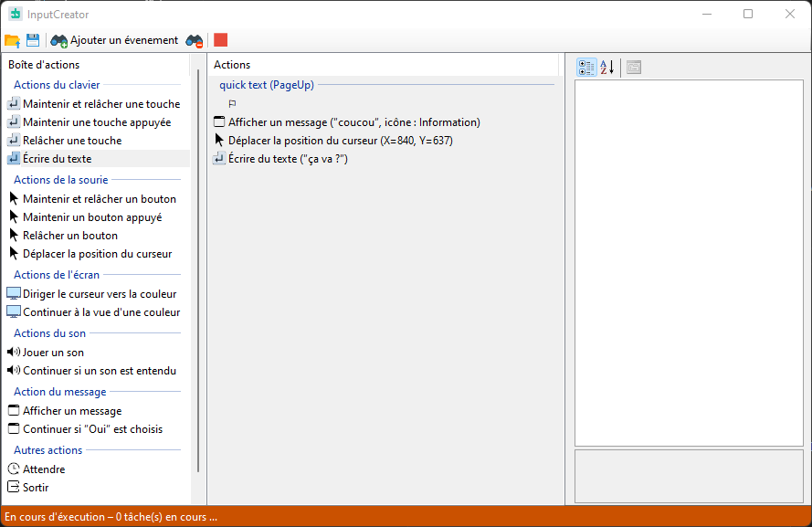Collapse the 'Actions du clavier' group header
This screenshot has height=527, width=812.
coord(57,85)
